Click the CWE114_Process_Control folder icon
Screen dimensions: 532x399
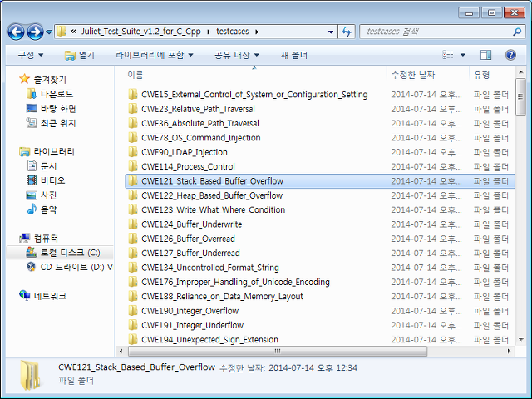pos(133,166)
